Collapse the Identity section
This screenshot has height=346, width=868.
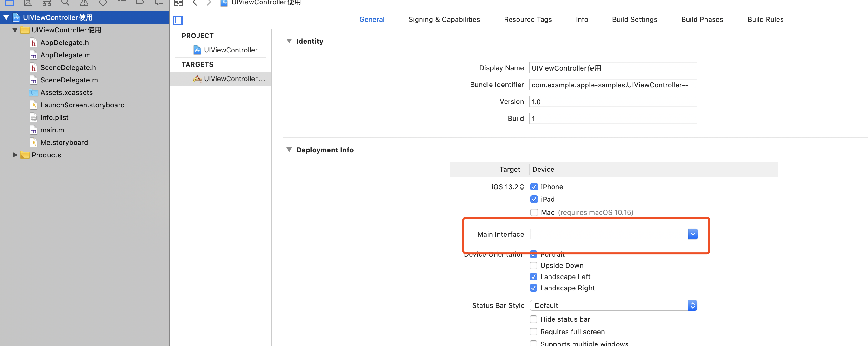tap(289, 41)
